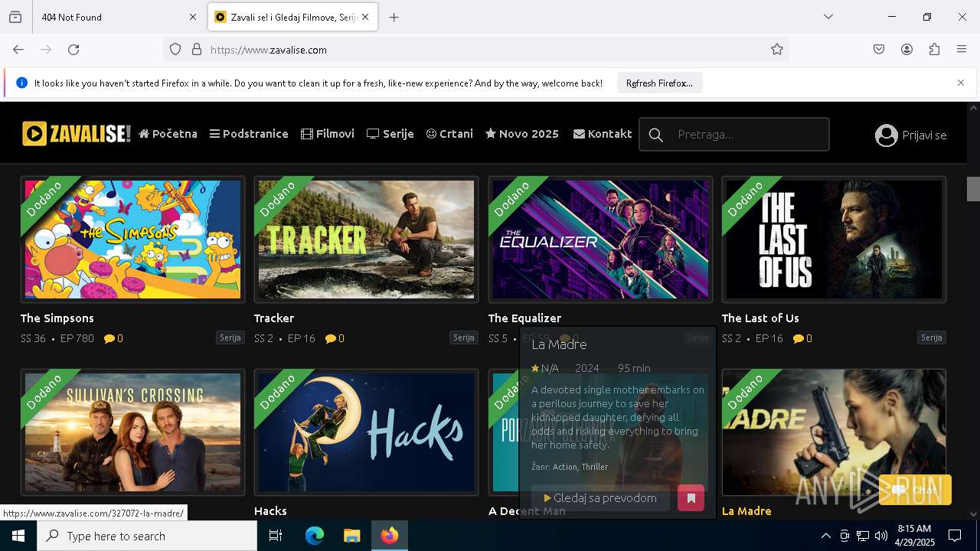
Task: Dismiss the Firefox notification bar
Action: (x=961, y=83)
